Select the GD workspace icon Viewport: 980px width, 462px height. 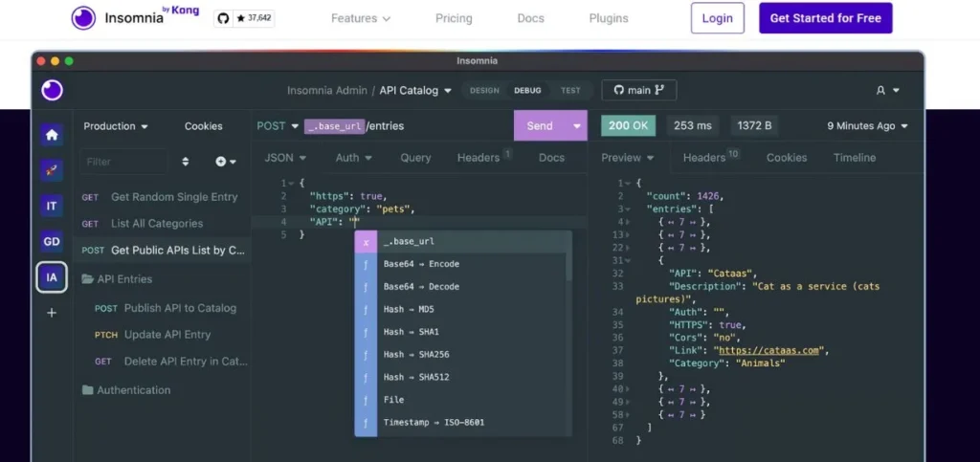(x=52, y=241)
